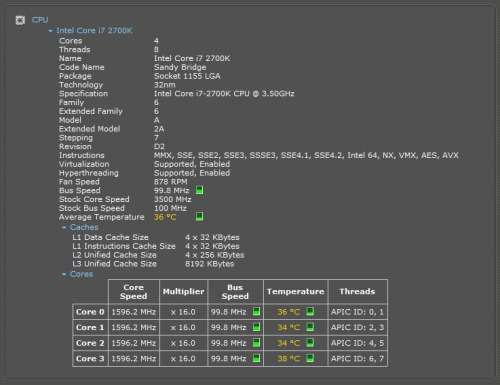
Task: Click the L1 Data Cache Size label
Action: 110,237
